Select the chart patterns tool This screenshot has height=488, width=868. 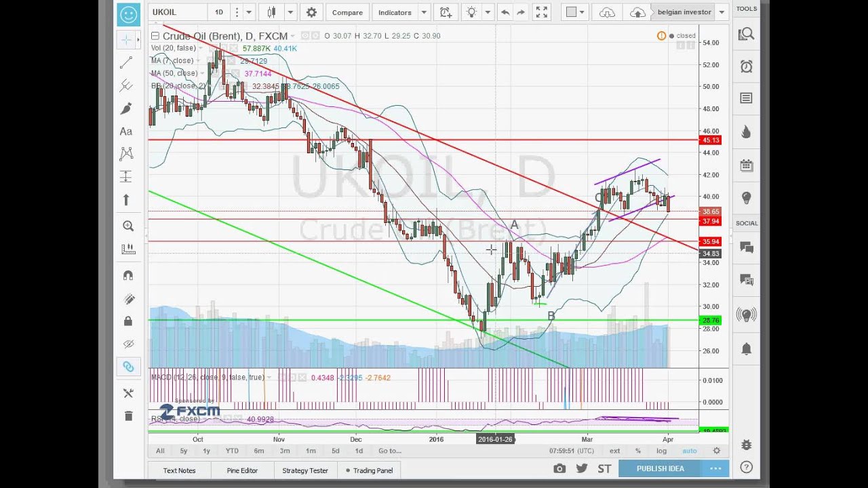(x=126, y=154)
